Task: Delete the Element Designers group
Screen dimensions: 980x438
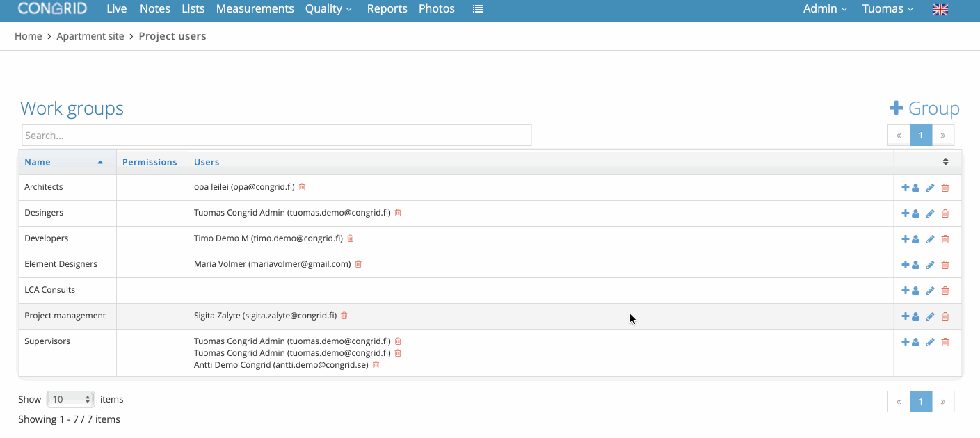Action: [x=945, y=265]
